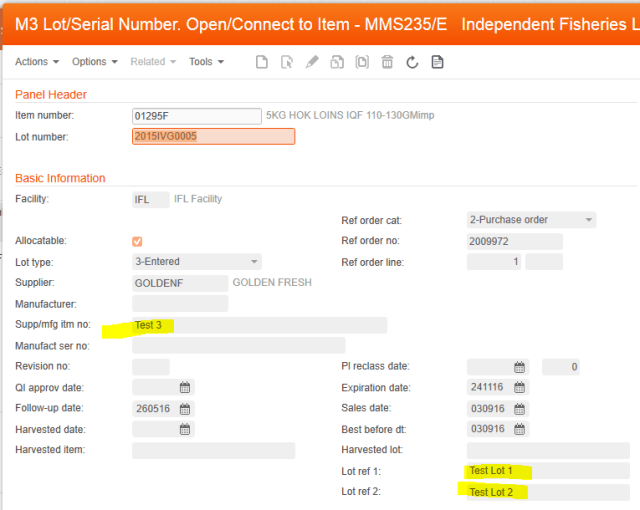
Task: Click the New (blank page) toolbar icon
Action: point(262,62)
